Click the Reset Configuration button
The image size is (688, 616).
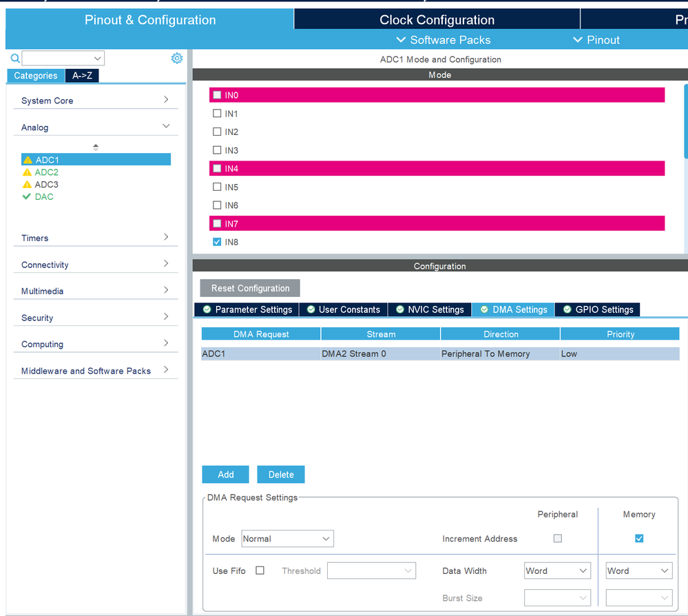250,288
